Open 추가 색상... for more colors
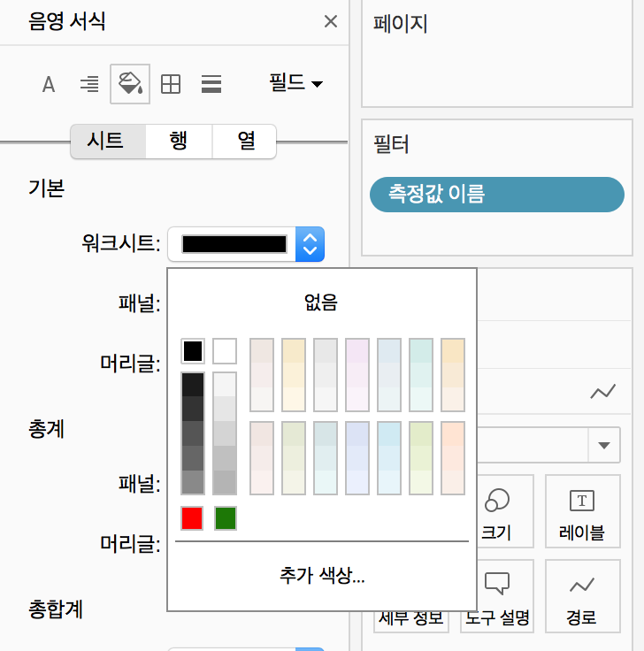The height and width of the screenshot is (651, 644). pyautogui.click(x=322, y=576)
